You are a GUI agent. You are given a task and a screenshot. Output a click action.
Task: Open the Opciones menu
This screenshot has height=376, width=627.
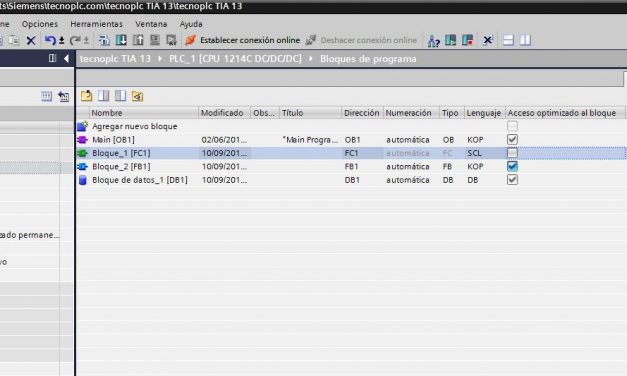[40, 24]
